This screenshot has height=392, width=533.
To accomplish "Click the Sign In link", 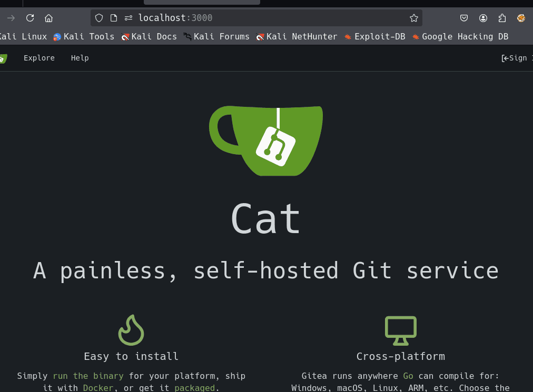I will pyautogui.click(x=516, y=58).
